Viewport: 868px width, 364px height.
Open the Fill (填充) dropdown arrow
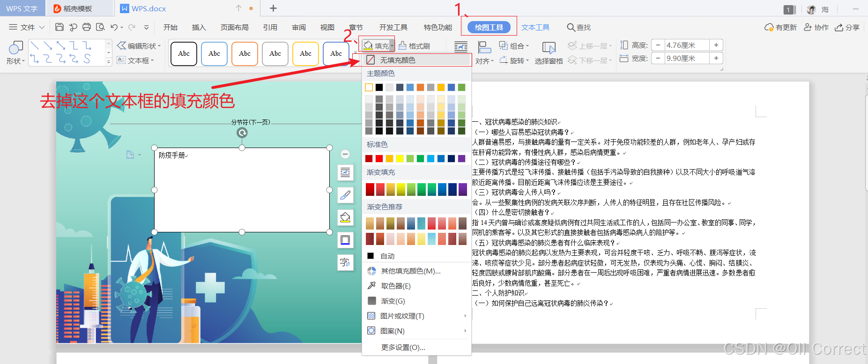click(392, 46)
